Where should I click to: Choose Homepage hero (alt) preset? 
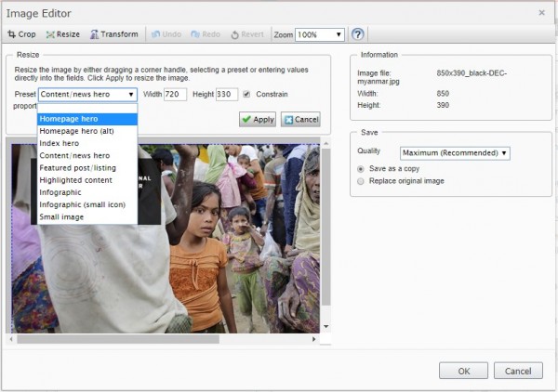pyautogui.click(x=87, y=131)
